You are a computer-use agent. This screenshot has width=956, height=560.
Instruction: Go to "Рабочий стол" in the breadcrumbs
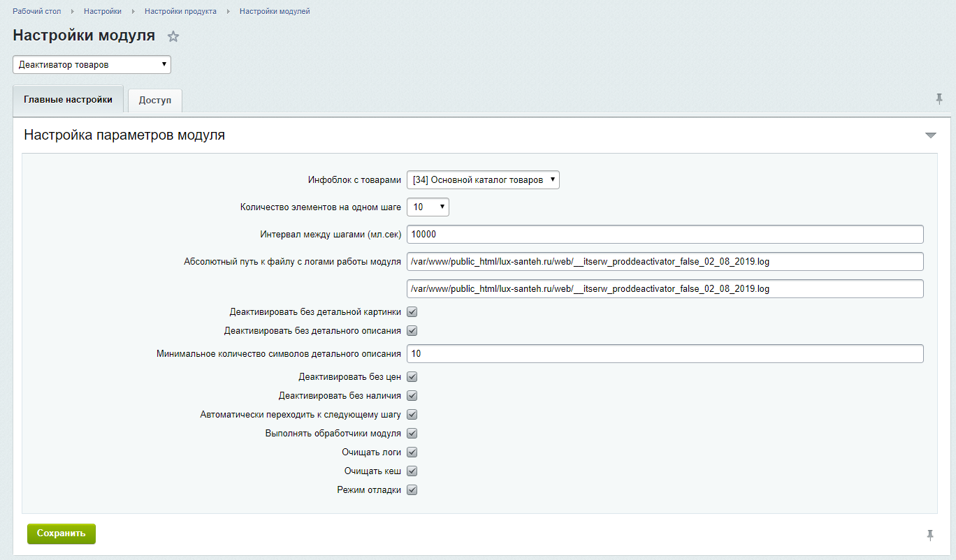pos(36,12)
